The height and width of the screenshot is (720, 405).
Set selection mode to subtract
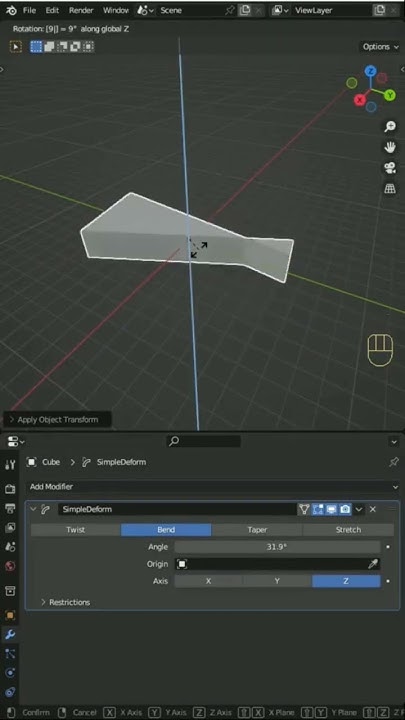click(62, 46)
